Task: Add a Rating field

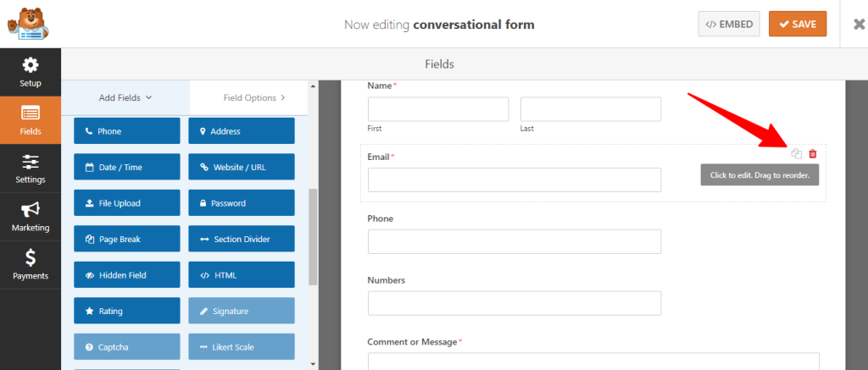Action: pos(127,311)
